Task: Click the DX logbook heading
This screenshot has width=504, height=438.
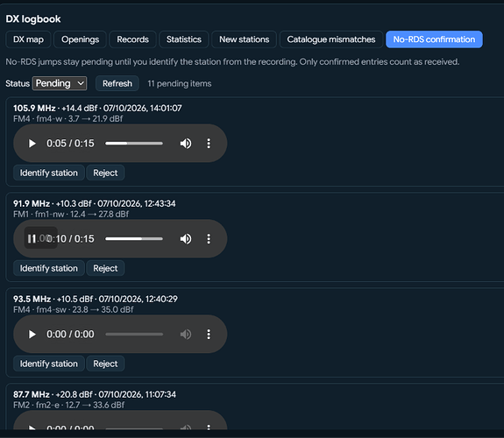Action: pos(33,19)
